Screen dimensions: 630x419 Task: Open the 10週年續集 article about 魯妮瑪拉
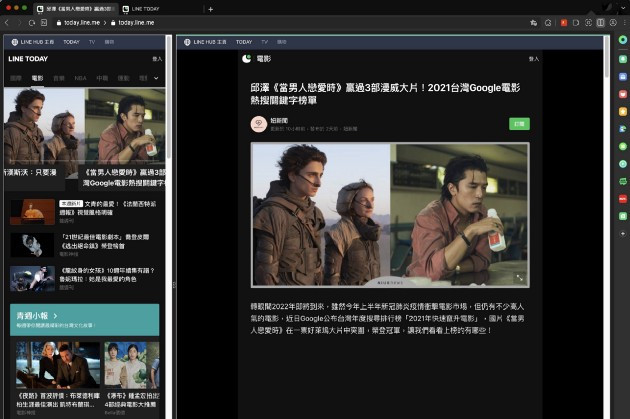click(107, 275)
